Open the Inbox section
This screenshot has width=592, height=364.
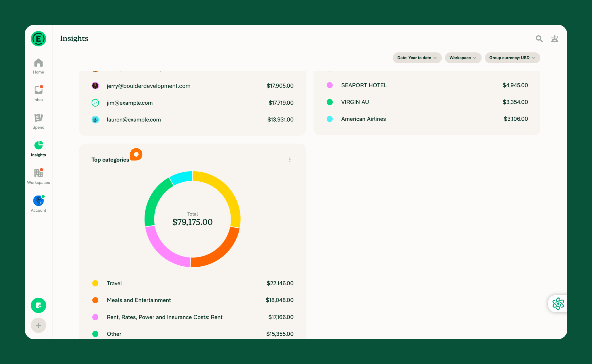[x=38, y=94]
